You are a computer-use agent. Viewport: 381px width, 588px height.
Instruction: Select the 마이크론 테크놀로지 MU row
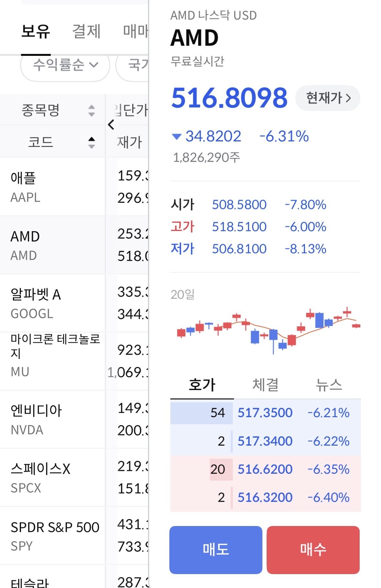(74, 361)
